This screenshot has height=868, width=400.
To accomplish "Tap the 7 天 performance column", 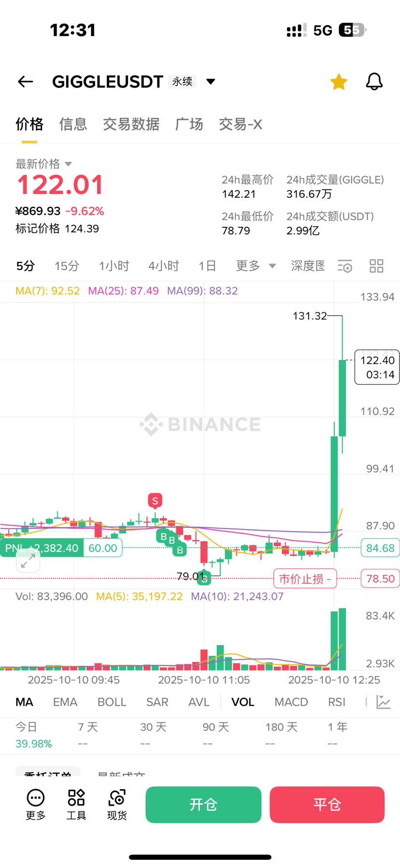I will click(x=88, y=735).
